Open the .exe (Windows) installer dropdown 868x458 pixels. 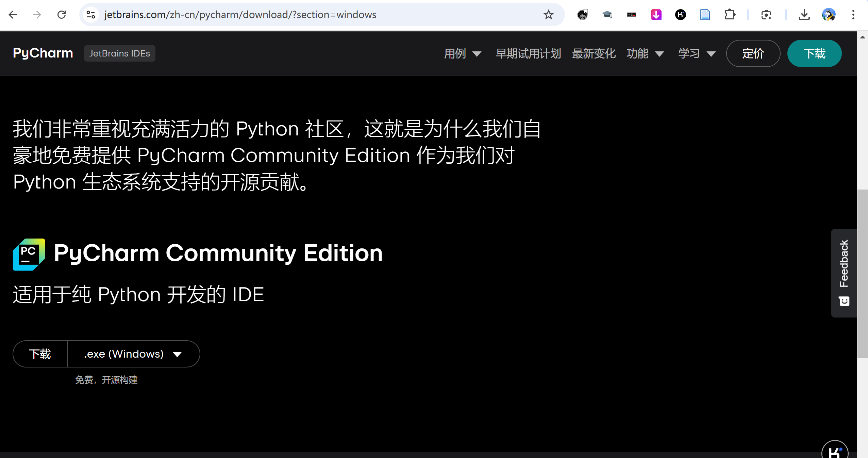133,354
